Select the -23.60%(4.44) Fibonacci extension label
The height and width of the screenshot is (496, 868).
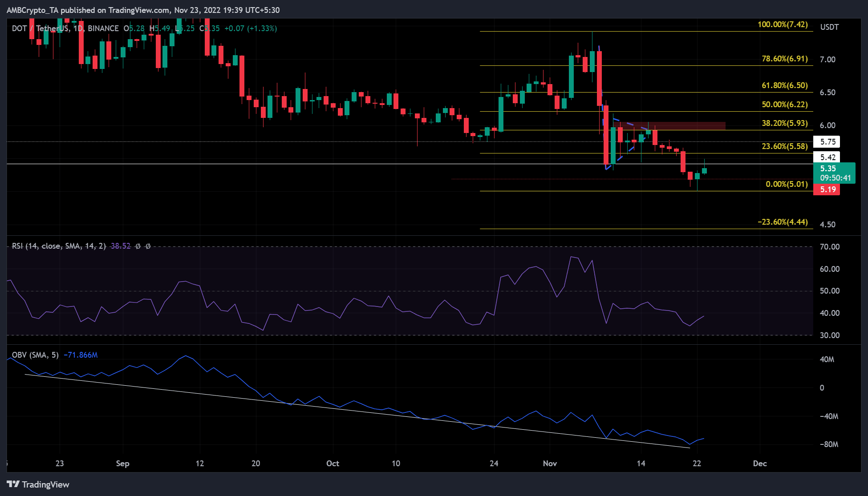pos(783,222)
